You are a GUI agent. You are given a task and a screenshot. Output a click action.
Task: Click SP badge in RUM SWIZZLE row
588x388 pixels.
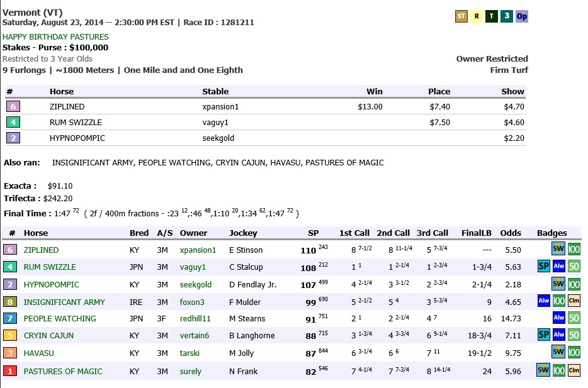[544, 267]
